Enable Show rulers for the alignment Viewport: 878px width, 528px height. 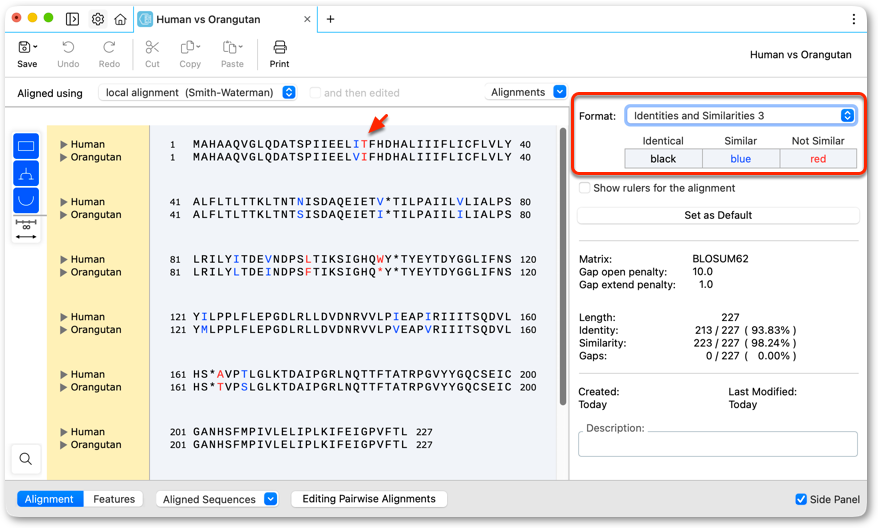tap(585, 188)
